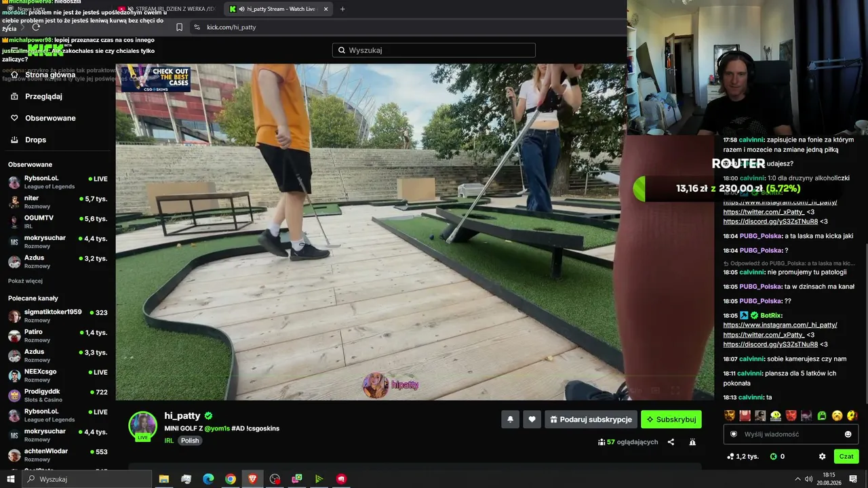Open NEEXcsgo live channel
The image size is (868, 488).
click(x=58, y=375)
